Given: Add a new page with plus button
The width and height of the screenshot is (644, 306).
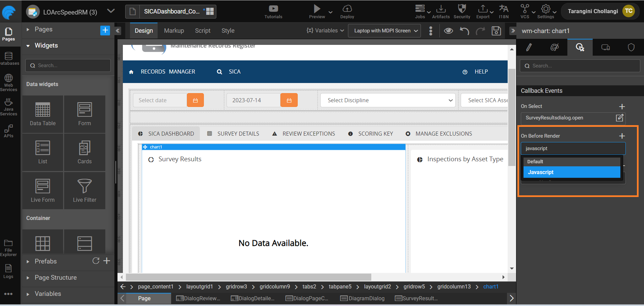Looking at the screenshot, I should click(105, 30).
